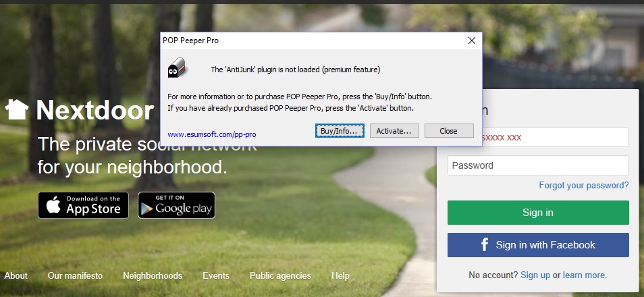Open the Buy/Info... button

pos(340,131)
